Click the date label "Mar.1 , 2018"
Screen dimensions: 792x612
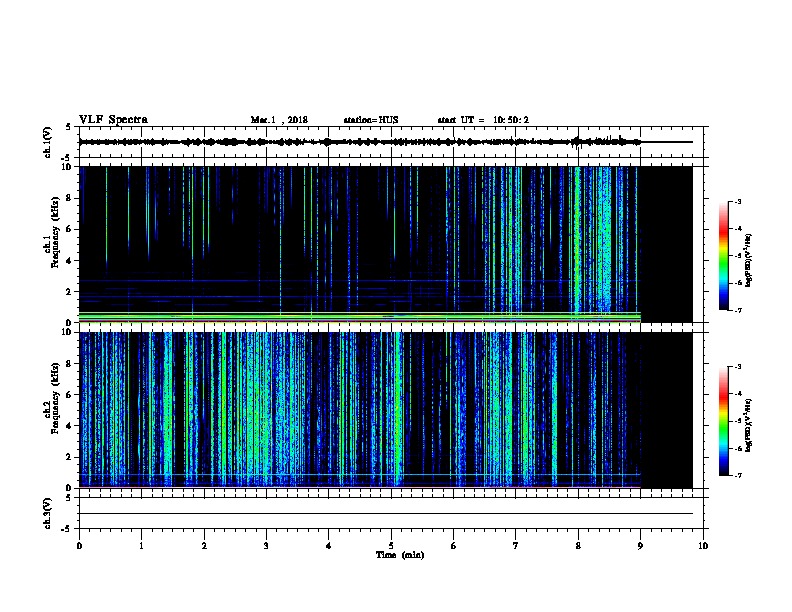(279, 120)
